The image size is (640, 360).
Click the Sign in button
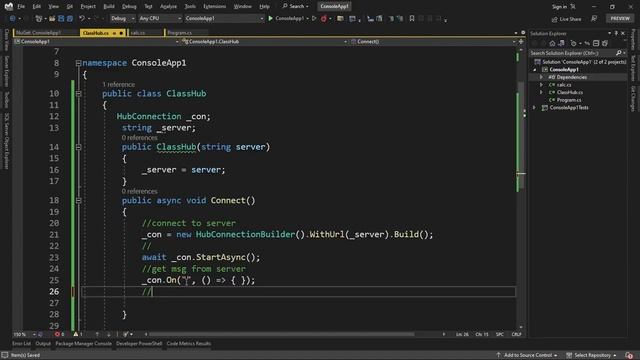coord(559,7)
